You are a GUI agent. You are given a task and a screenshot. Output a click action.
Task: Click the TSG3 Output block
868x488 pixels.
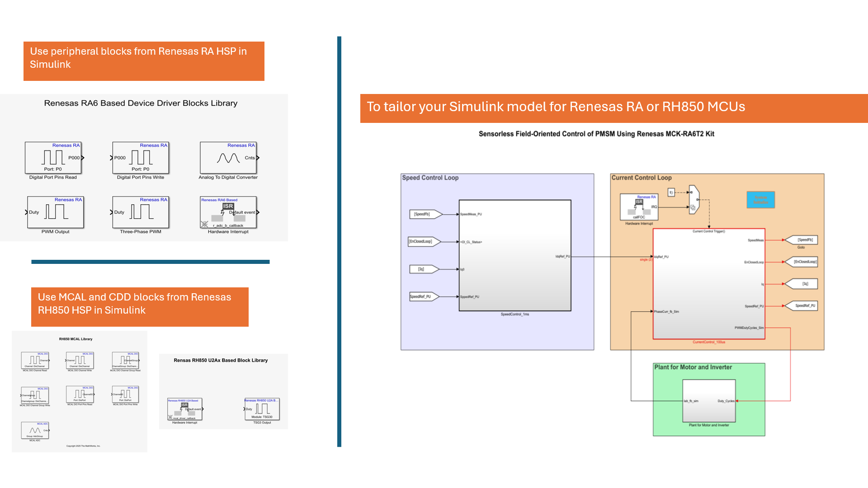(x=262, y=409)
